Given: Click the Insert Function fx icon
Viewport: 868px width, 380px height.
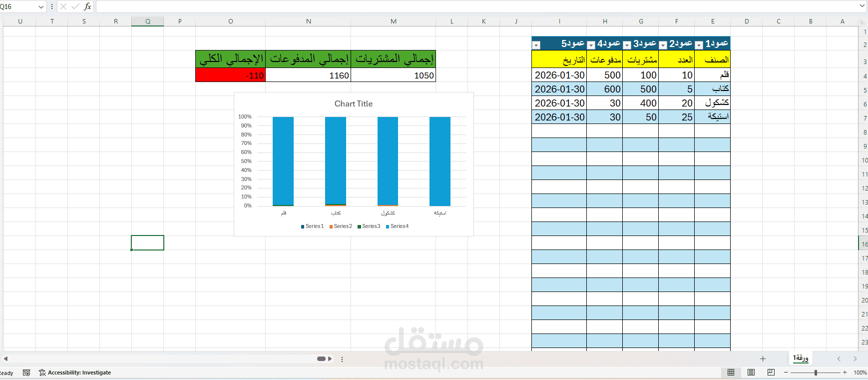Looking at the screenshot, I should click(87, 6).
